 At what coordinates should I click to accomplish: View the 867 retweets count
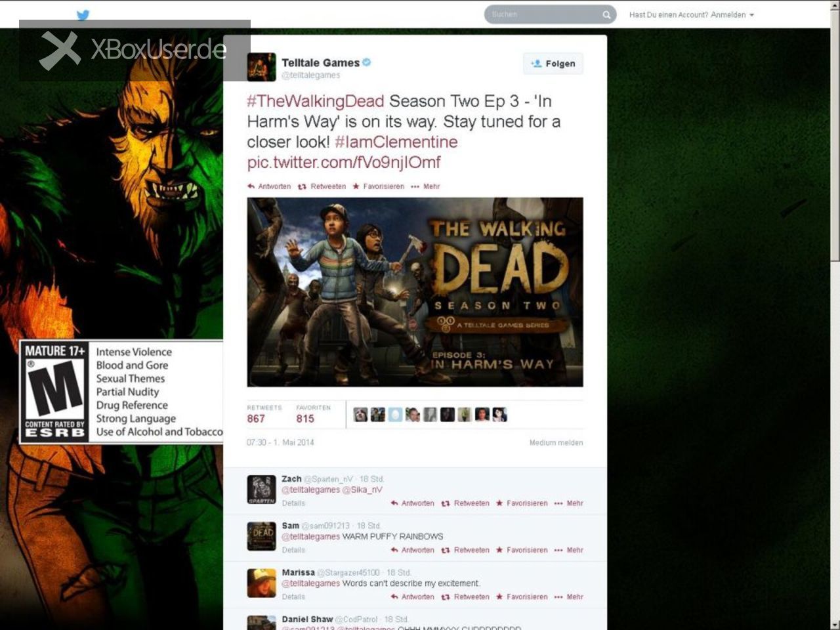[x=263, y=414]
